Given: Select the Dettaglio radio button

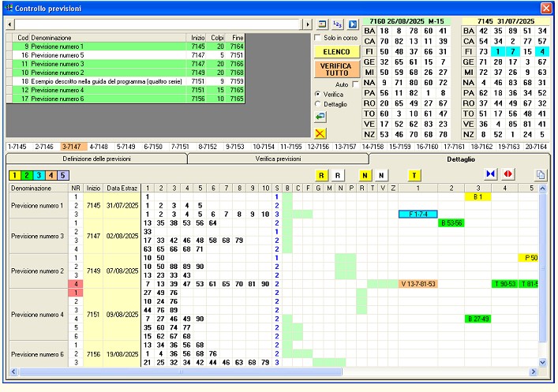Looking at the screenshot, I should point(318,104).
